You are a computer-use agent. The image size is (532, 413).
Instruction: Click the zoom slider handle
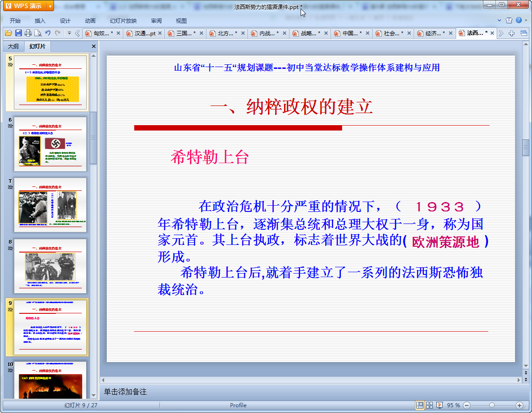coord(492,405)
